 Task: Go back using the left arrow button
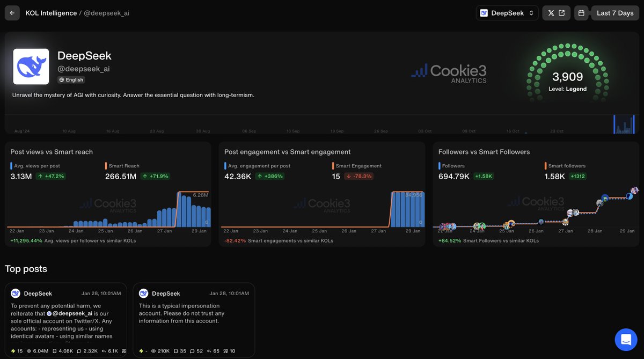pyautogui.click(x=12, y=13)
